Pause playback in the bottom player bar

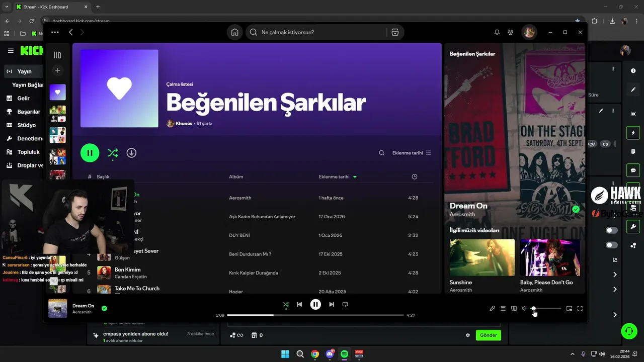pyautogui.click(x=315, y=304)
